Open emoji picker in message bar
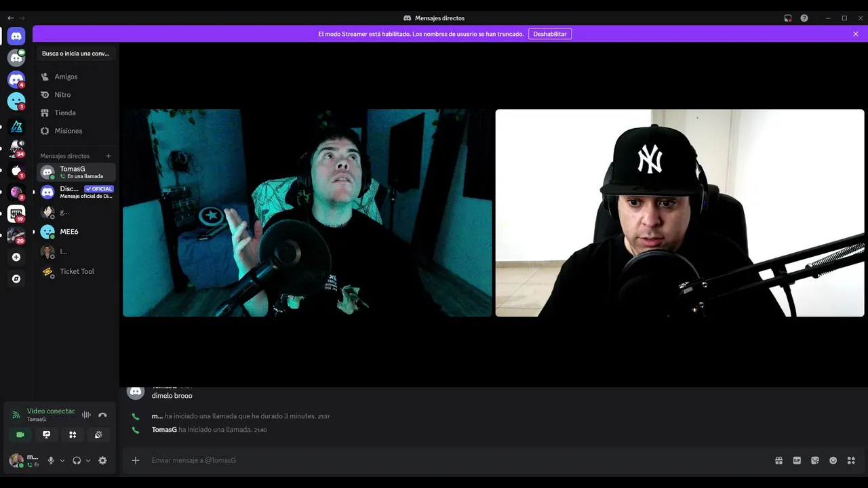 click(x=833, y=460)
